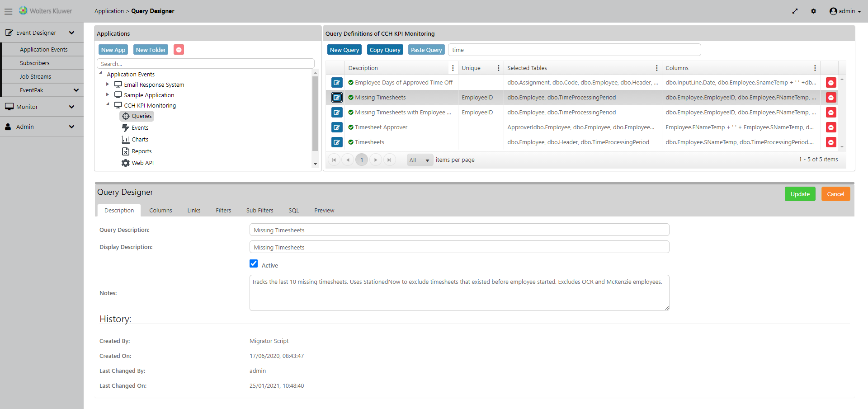
Task: Expand the Sample Application tree node
Action: 108,95
